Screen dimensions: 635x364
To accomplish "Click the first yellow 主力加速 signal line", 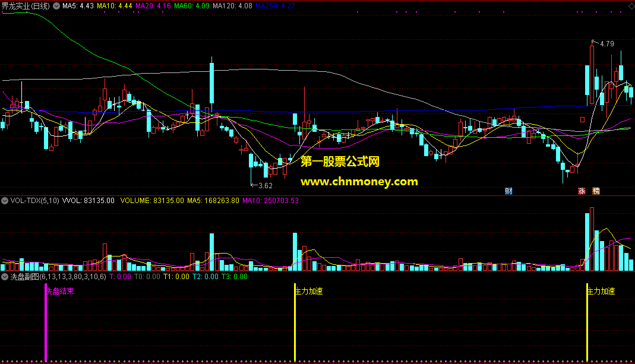I will point(295,322).
